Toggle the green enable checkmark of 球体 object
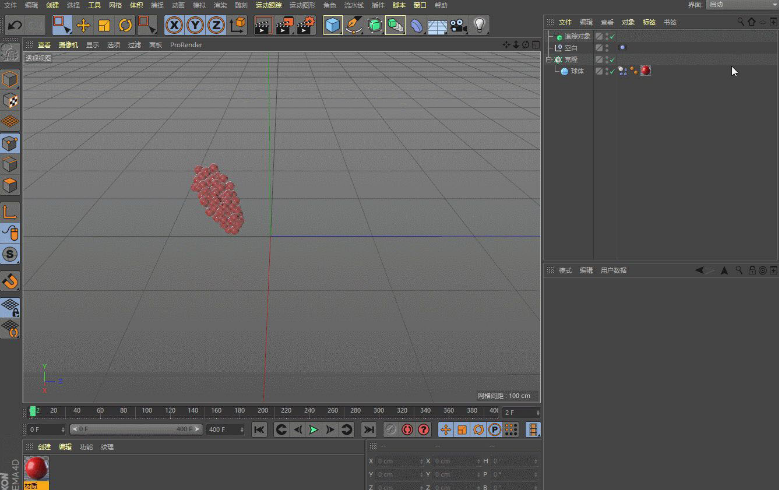This screenshot has height=490, width=779. (x=611, y=71)
